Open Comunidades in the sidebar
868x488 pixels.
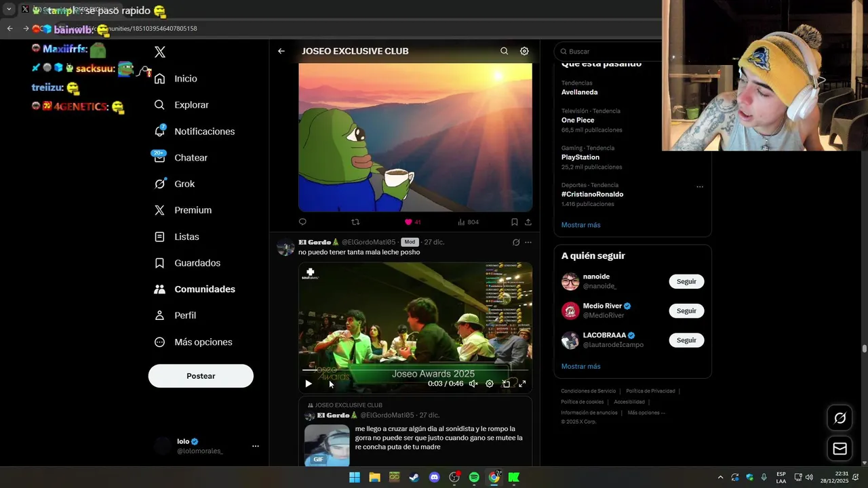[195, 289]
